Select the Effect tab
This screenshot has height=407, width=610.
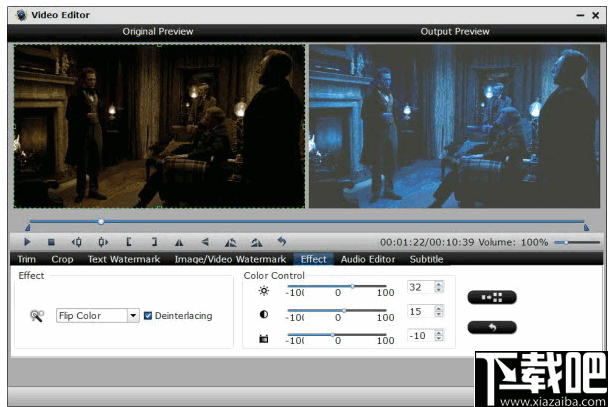314,259
